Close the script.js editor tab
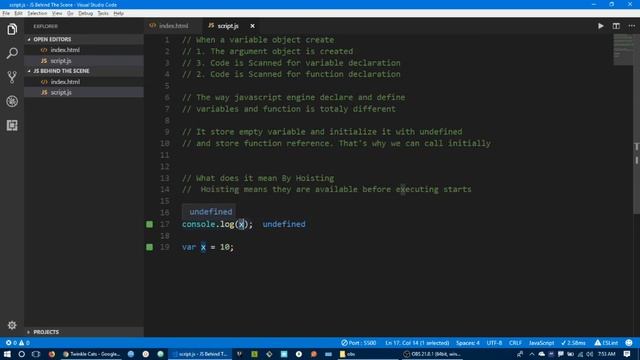The height and width of the screenshot is (360, 640). pyautogui.click(x=253, y=26)
